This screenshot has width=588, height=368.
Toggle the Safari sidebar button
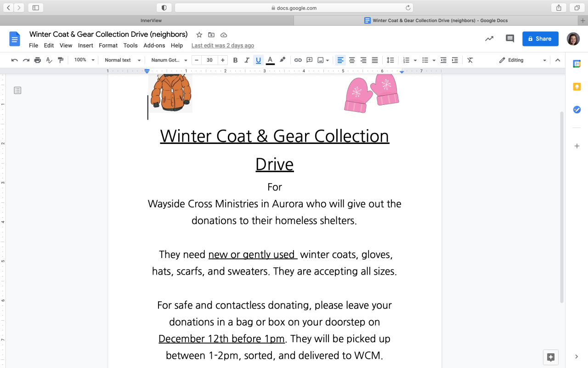35,8
